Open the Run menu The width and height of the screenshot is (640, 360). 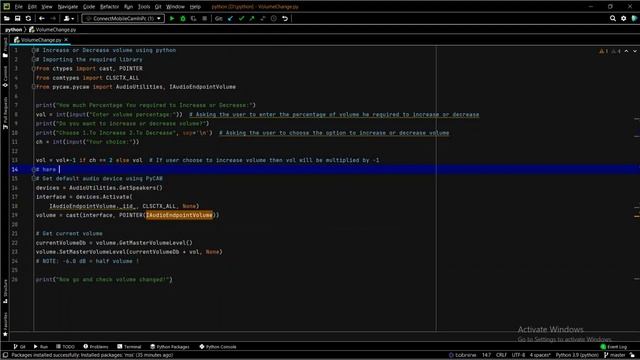[x=128, y=7]
